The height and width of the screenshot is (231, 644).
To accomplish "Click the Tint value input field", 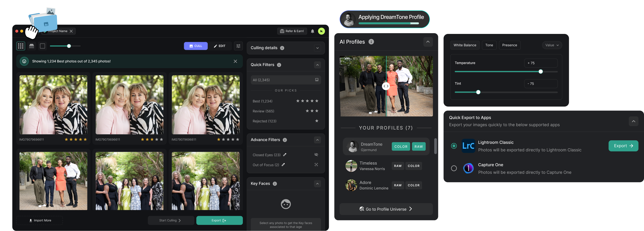I will pyautogui.click(x=541, y=84).
